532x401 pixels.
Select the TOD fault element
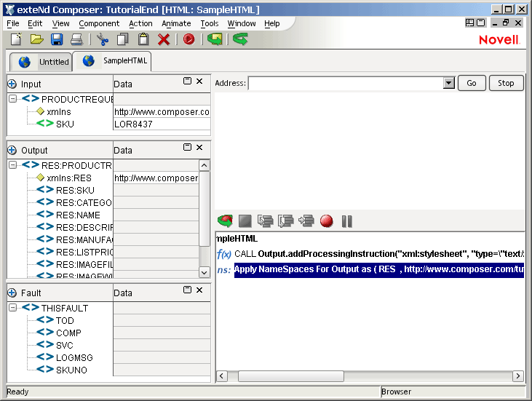tap(65, 321)
